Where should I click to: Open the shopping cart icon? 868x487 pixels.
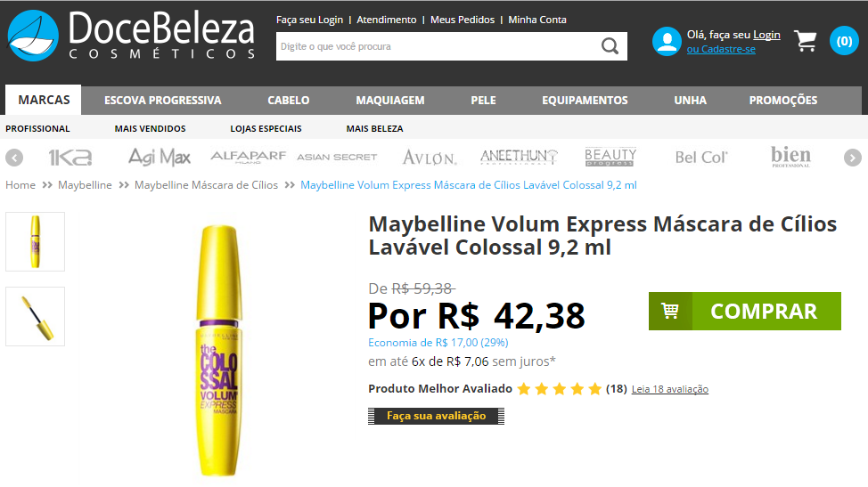click(x=806, y=41)
